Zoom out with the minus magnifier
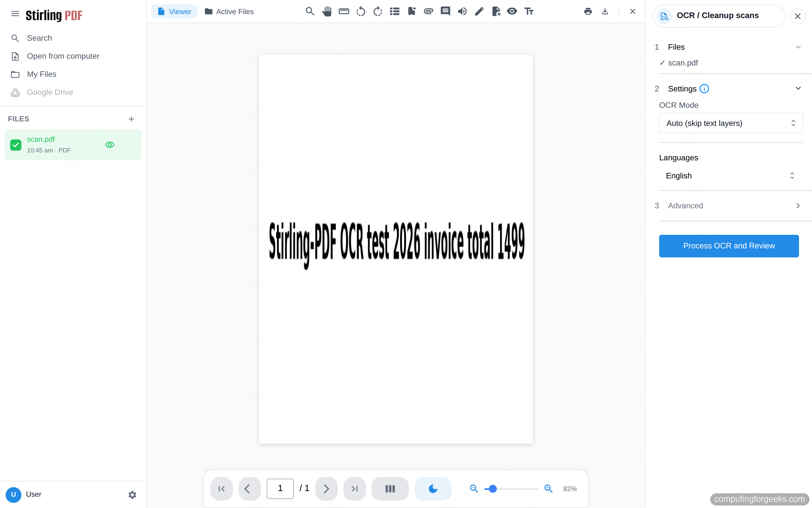The height and width of the screenshot is (508, 812). tap(474, 489)
